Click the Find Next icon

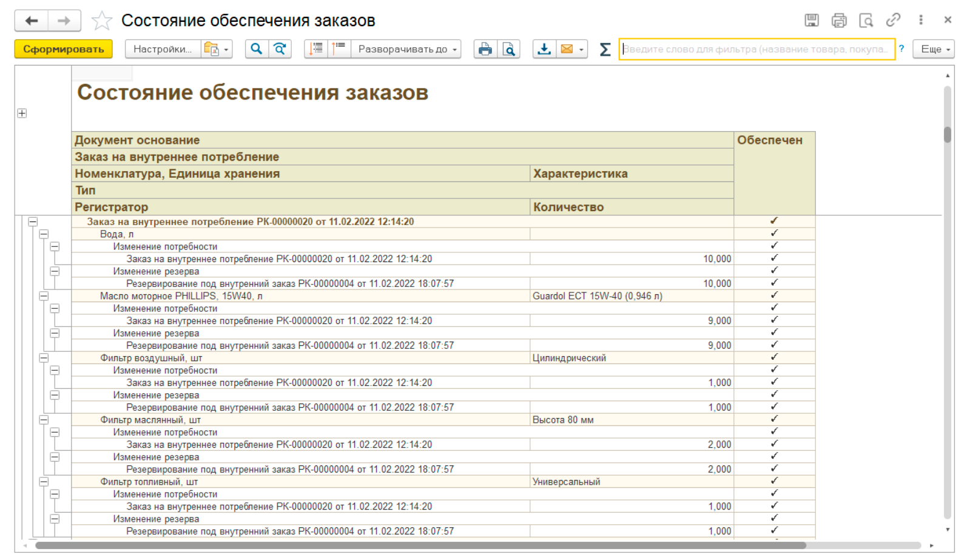pyautogui.click(x=280, y=49)
